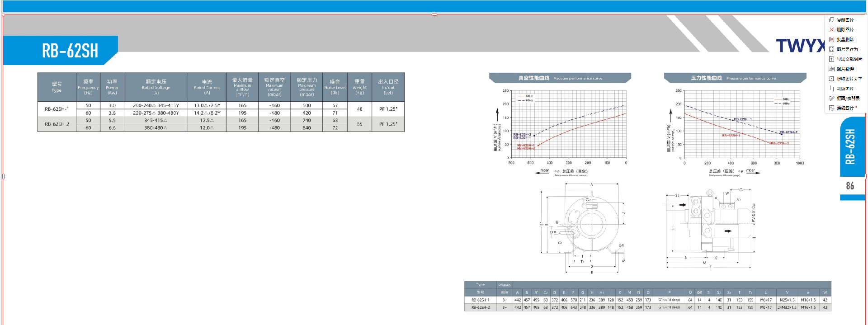
Task: Click the batch delete (批量删除) icon
Action: 831,39
